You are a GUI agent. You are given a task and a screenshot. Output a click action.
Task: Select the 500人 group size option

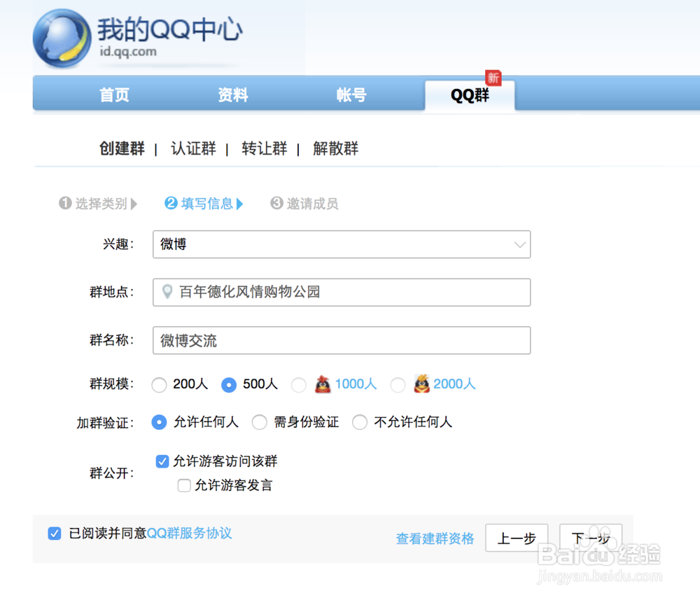[x=229, y=384]
